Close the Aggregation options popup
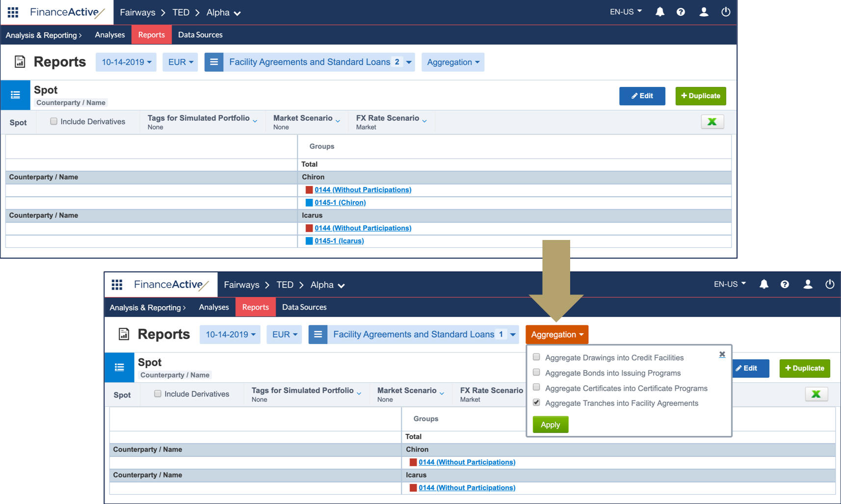The height and width of the screenshot is (504, 841). [722, 354]
